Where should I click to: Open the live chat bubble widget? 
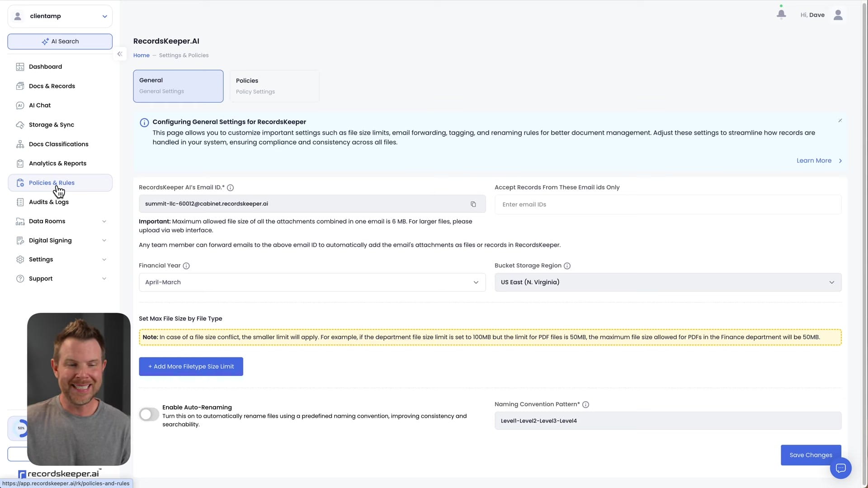pos(841,468)
